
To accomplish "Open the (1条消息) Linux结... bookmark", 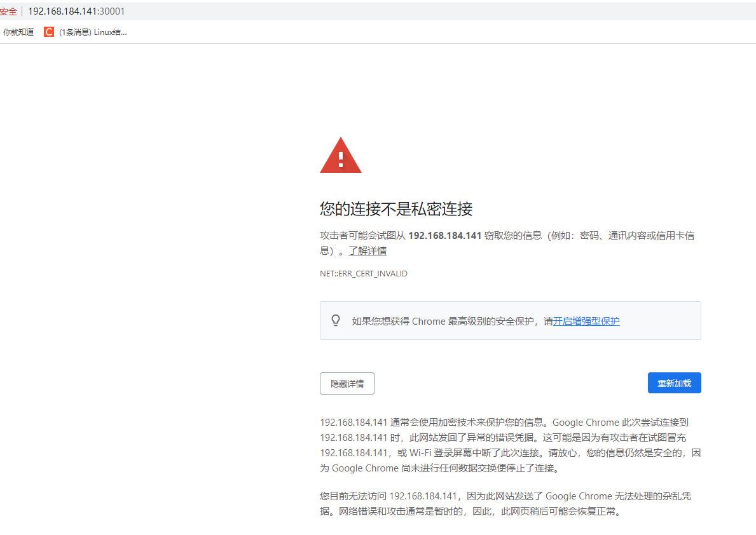I will [x=92, y=31].
